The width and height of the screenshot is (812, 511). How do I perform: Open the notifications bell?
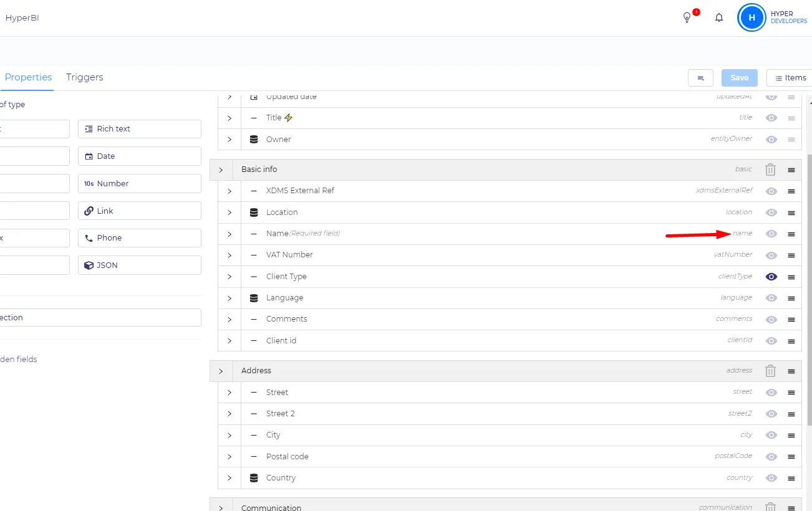pyautogui.click(x=719, y=17)
